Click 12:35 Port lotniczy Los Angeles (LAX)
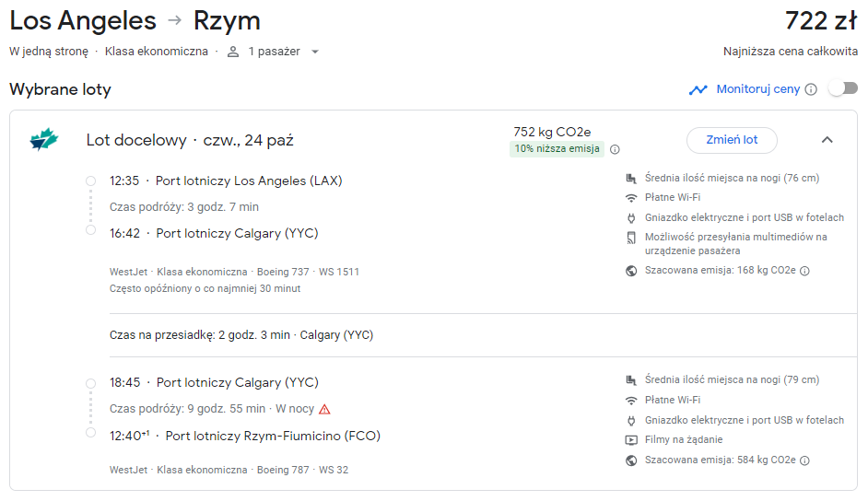 tap(226, 181)
